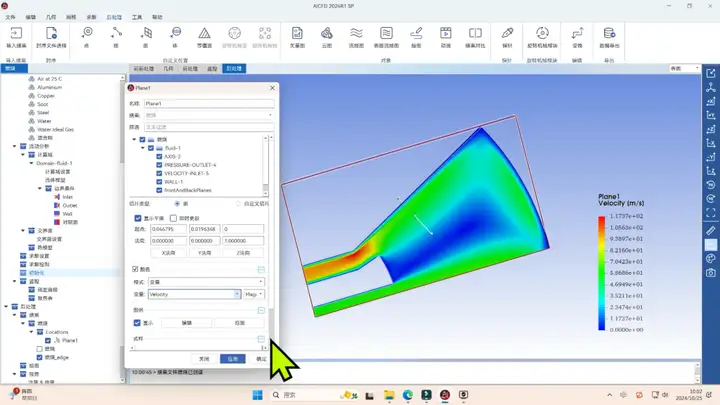The width and height of the screenshot is (720, 405).
Task: Toggle Plane1 visibility checkbox in left tree
Action: coord(48,340)
